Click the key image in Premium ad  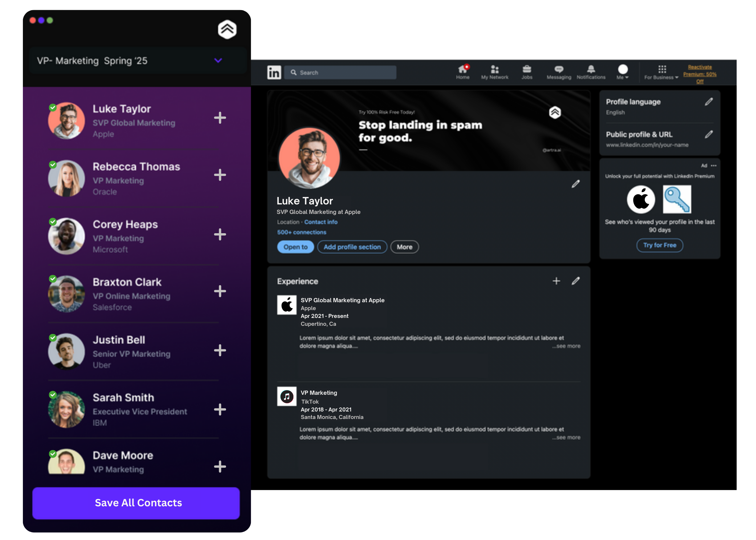click(677, 200)
